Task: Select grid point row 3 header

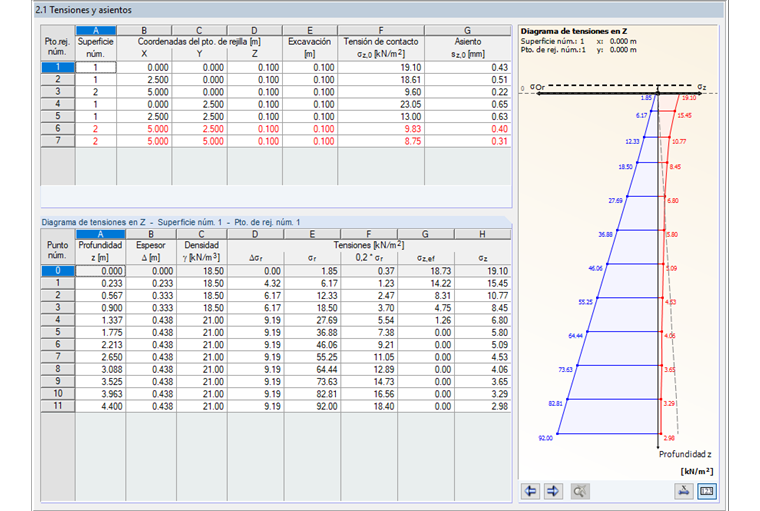Action: [58, 92]
